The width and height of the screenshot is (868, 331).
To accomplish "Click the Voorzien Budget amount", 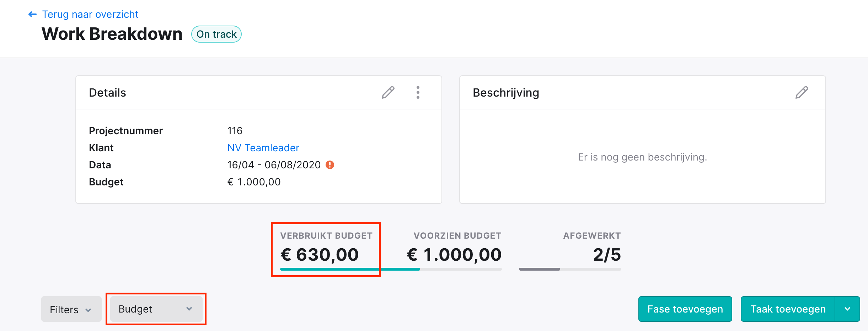I will point(454,255).
